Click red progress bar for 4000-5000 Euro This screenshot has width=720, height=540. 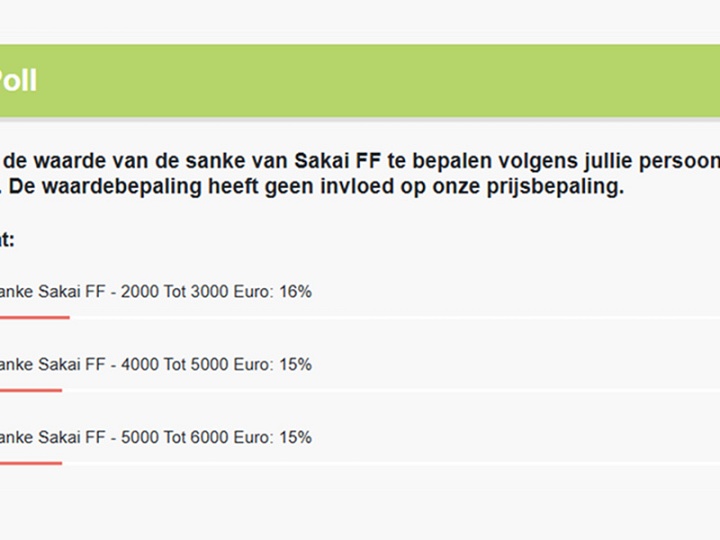pyautogui.click(x=30, y=390)
